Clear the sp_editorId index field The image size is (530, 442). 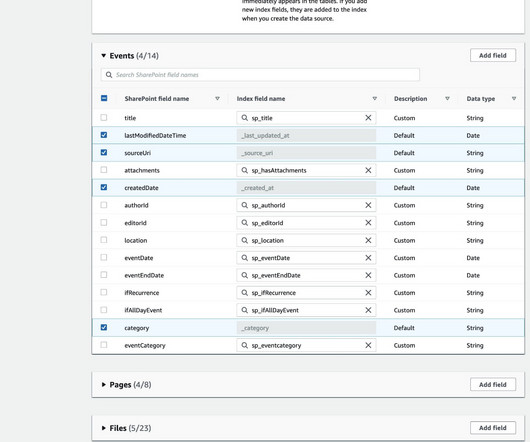pos(368,223)
